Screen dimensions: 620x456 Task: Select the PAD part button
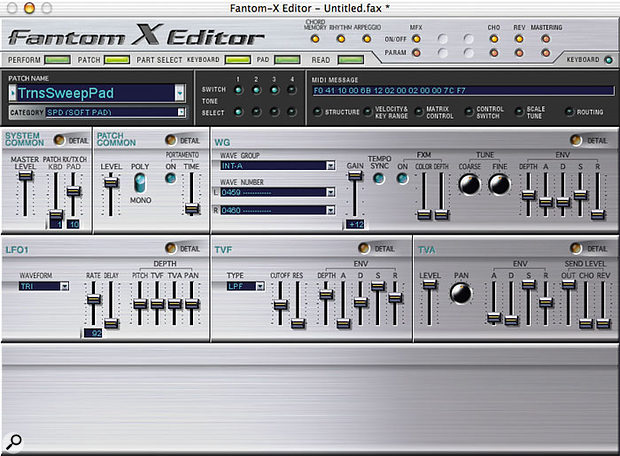point(287,60)
